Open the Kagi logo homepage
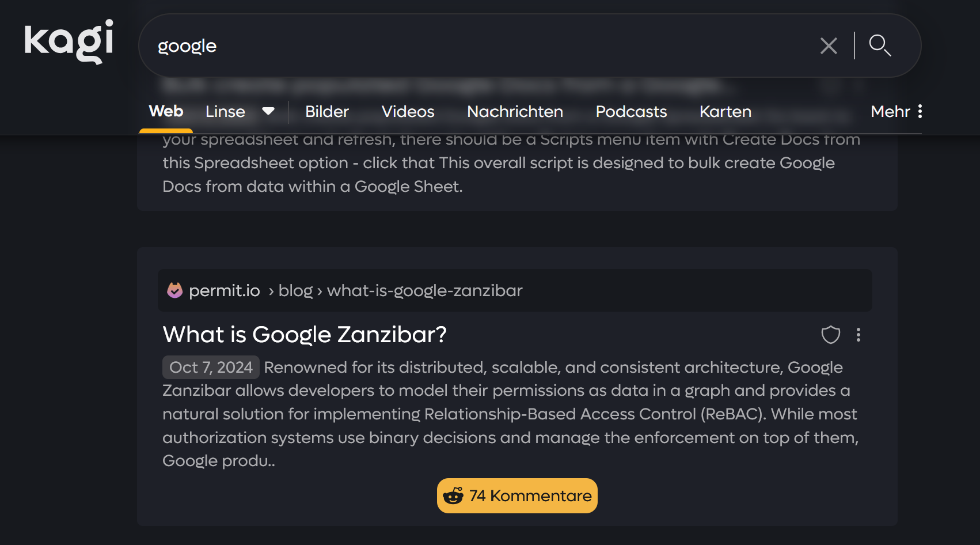Image resolution: width=980 pixels, height=545 pixels. 69,41
